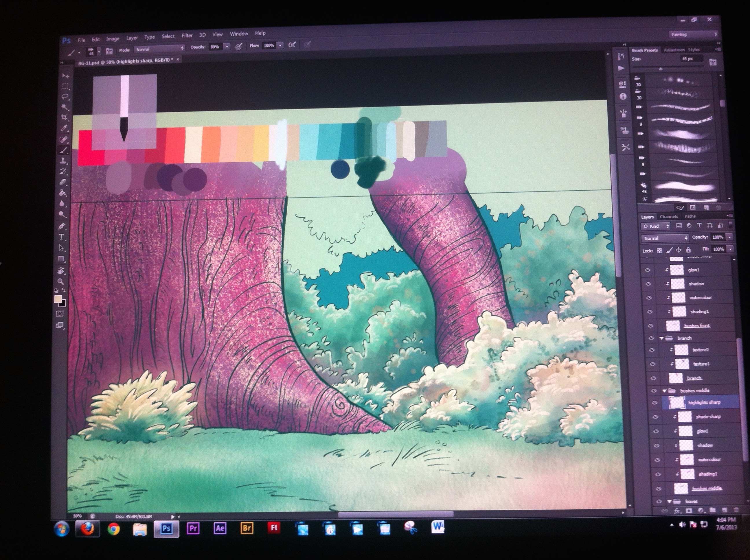750x560 pixels.
Task: Open the layer blend mode dropdown
Action: tap(665, 238)
